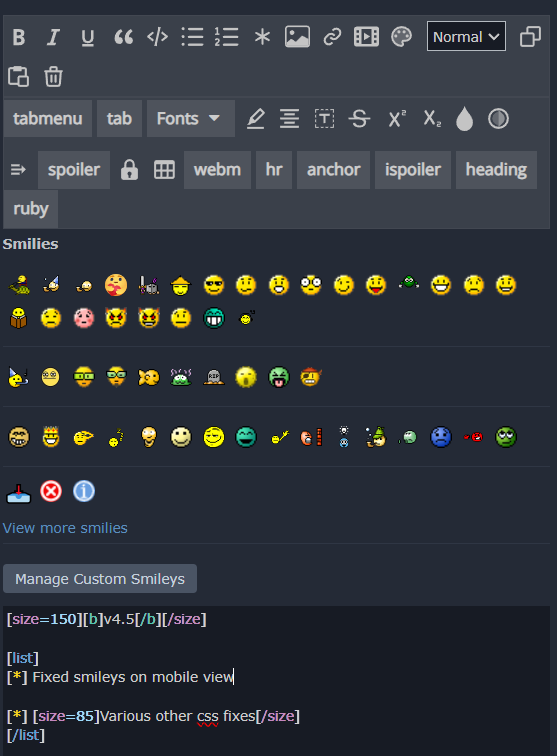Image resolution: width=557 pixels, height=756 pixels.
Task: Toggle bold formatting in the editor toolbar
Action: coord(19,37)
